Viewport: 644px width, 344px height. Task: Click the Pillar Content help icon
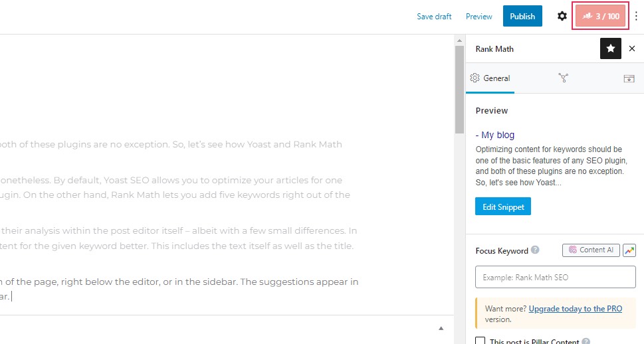pyautogui.click(x=586, y=342)
